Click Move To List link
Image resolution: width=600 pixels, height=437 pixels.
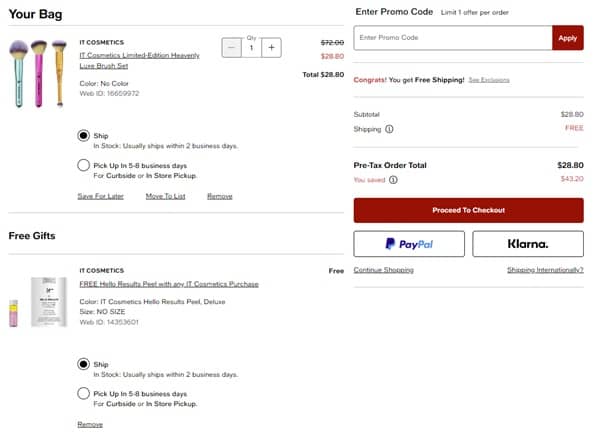click(x=165, y=196)
